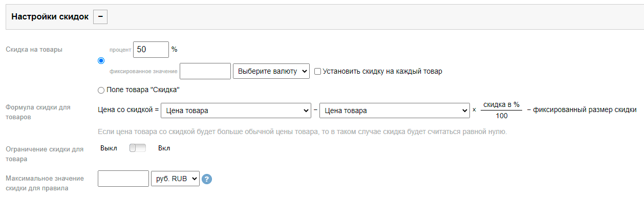This screenshot has width=644, height=198.
Task: Select the Поле товара "Скидка" radio option
Action: pyautogui.click(x=101, y=90)
